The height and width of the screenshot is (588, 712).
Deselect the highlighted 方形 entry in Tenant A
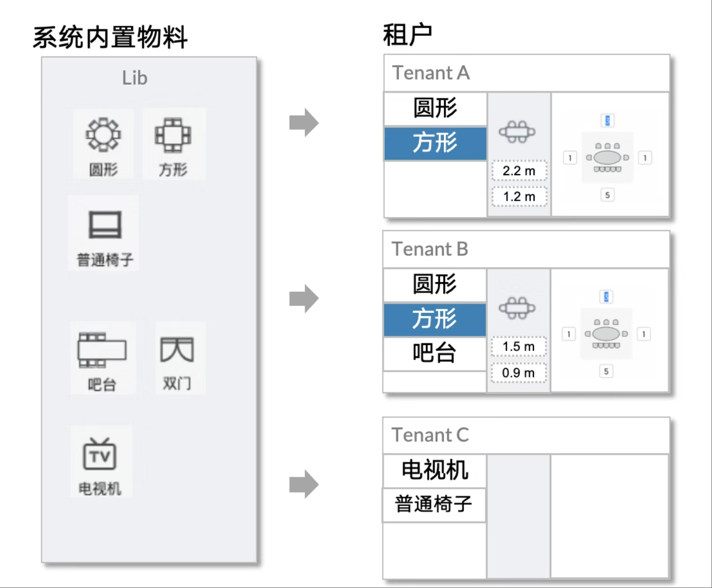point(435,143)
